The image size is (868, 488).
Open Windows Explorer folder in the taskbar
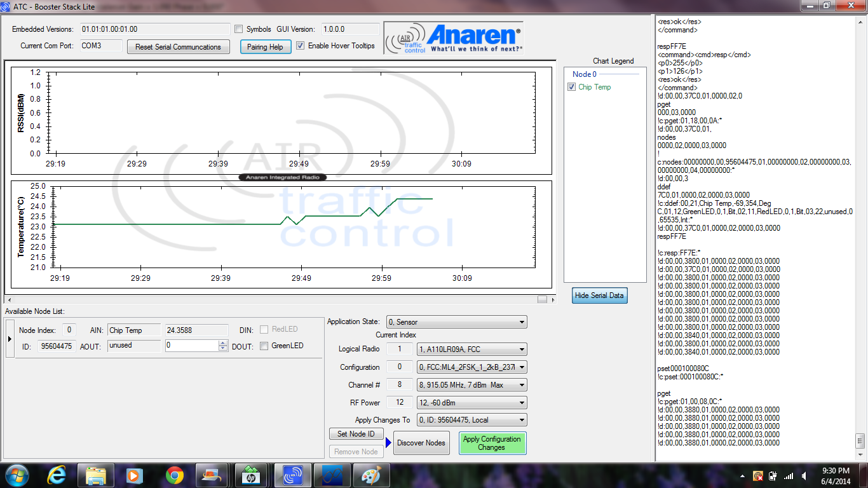point(96,475)
